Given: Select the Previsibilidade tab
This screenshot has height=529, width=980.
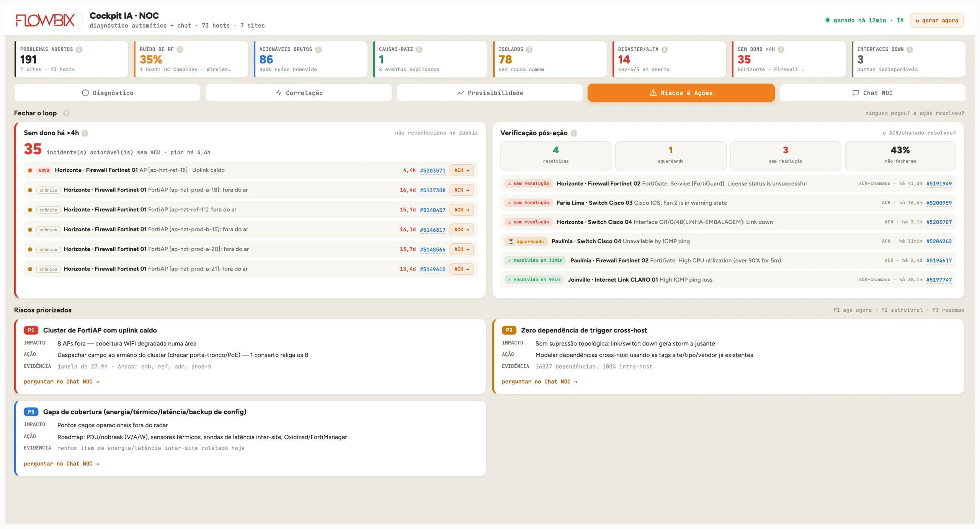Looking at the screenshot, I should pyautogui.click(x=490, y=93).
